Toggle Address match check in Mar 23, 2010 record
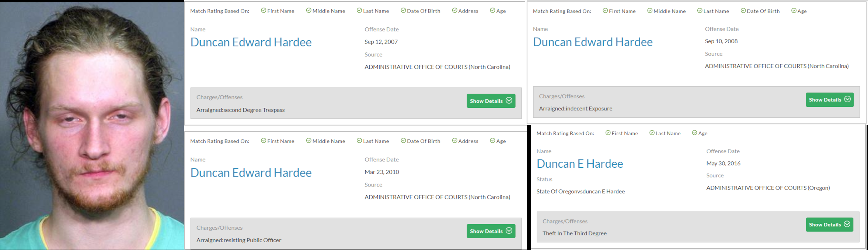This screenshot has height=250, width=868. coord(454,141)
